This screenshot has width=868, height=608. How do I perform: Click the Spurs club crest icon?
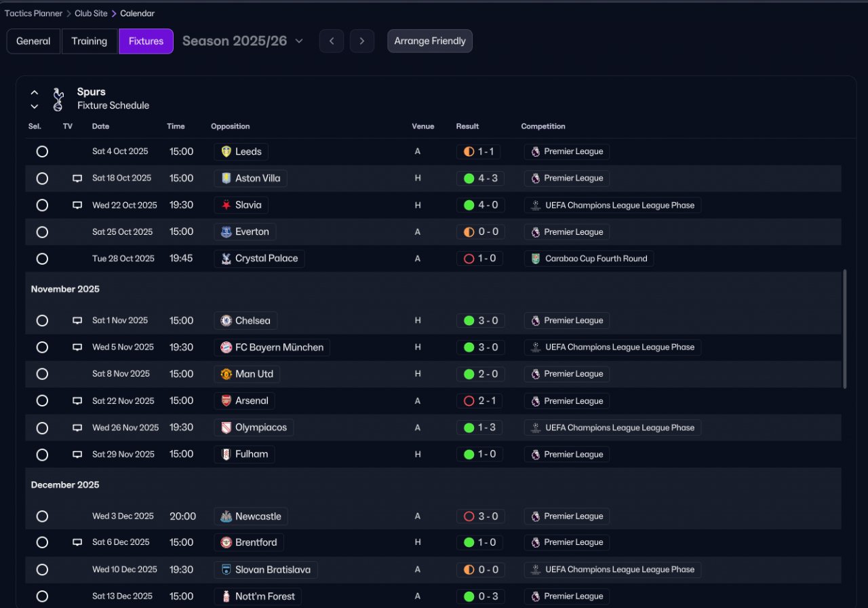(x=58, y=99)
